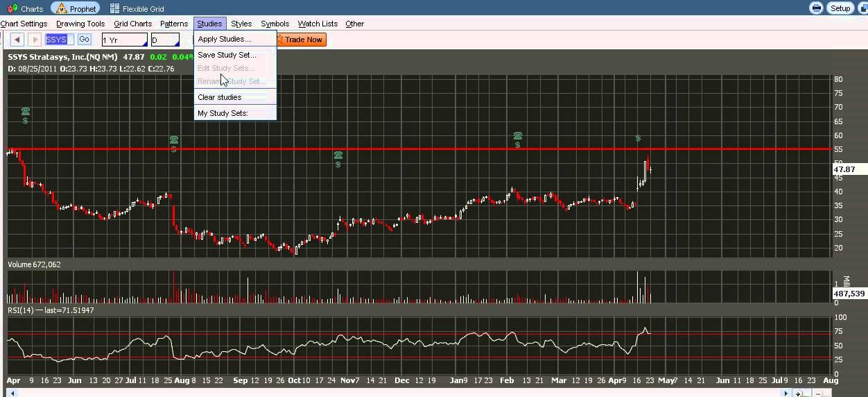
Task: Select Apply Studies... menu entry
Action: tap(235, 39)
